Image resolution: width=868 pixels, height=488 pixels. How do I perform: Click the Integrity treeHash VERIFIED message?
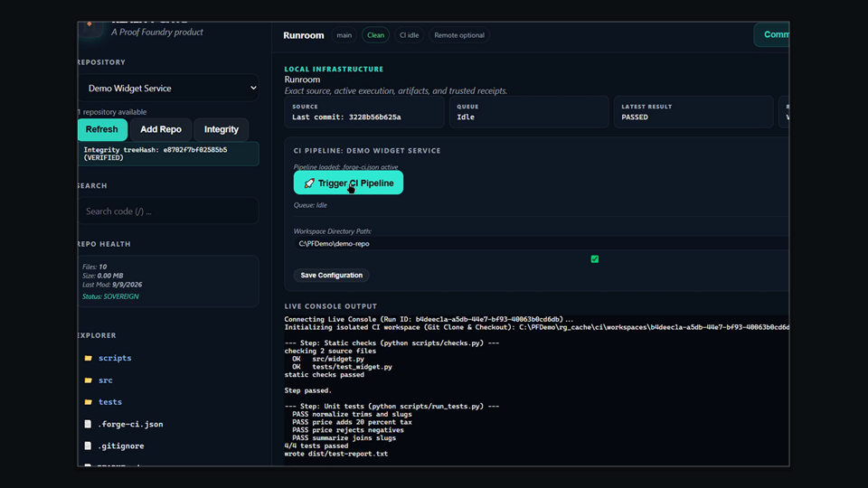point(168,154)
